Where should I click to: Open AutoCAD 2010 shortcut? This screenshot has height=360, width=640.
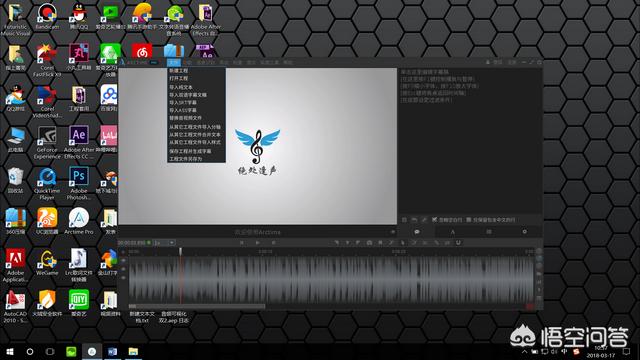16,307
